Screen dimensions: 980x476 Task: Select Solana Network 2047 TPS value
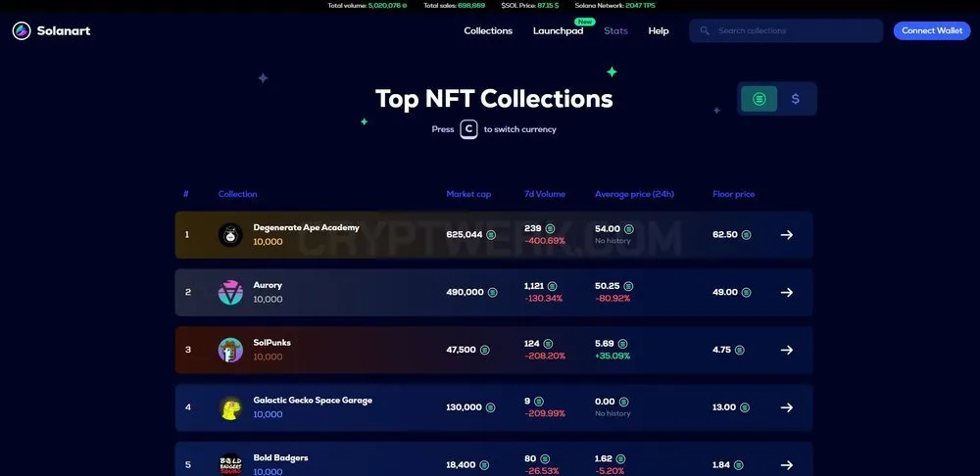pos(641,6)
